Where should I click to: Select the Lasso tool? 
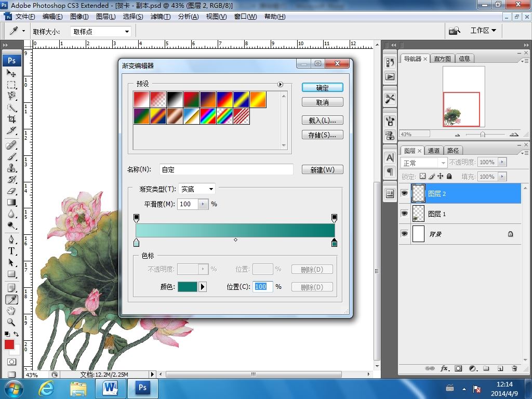(x=11, y=96)
